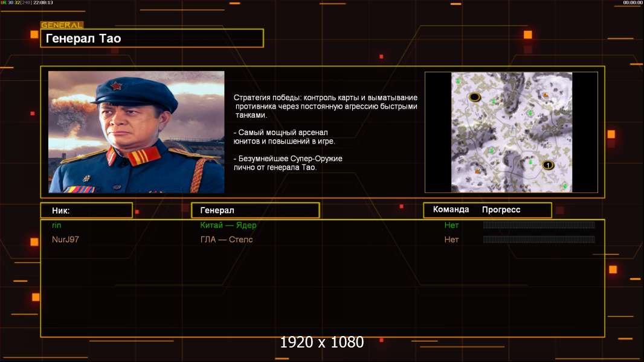Click team value "Нет" in the NurJ97 row
Screen dimensions: 644x362
point(451,240)
